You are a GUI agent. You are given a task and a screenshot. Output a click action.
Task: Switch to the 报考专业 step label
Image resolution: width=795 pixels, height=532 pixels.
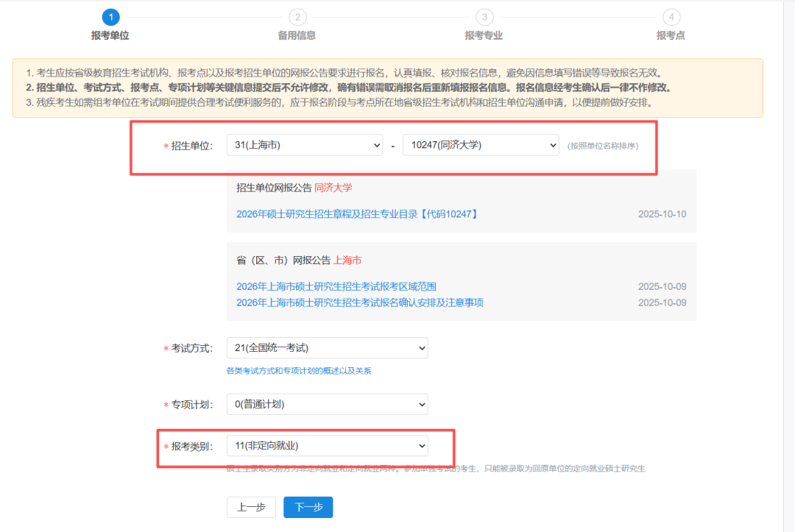pos(484,35)
